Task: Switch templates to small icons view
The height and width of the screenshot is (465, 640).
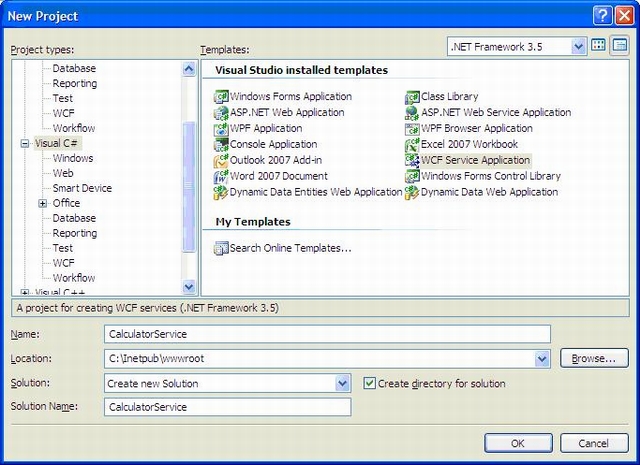Action: [620, 45]
